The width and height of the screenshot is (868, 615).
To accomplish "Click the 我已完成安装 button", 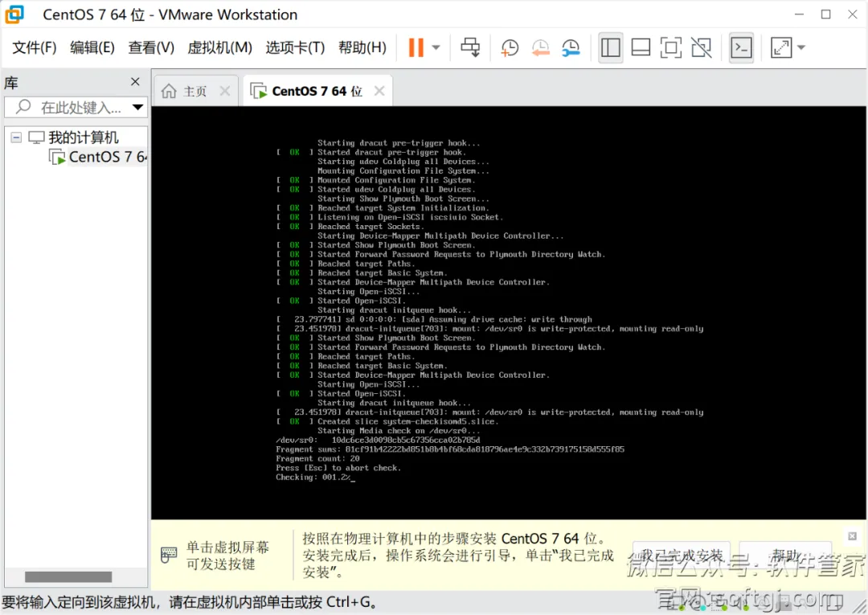I will (x=681, y=556).
